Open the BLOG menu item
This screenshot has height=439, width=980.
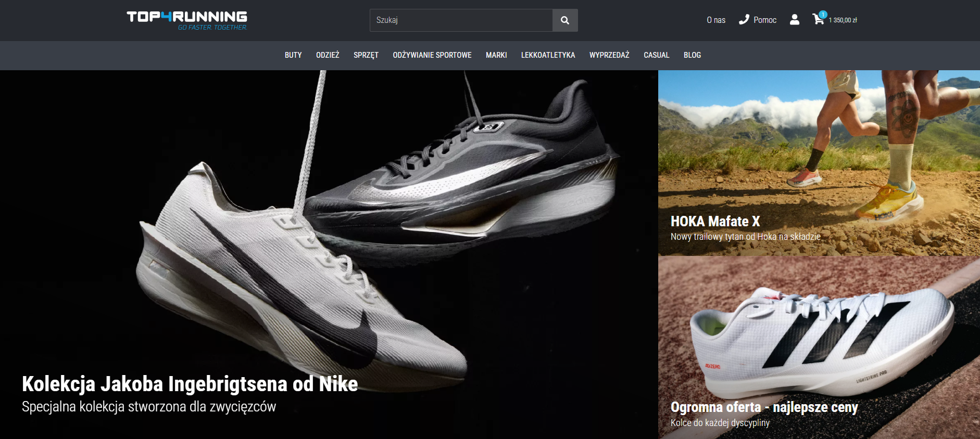click(x=692, y=55)
